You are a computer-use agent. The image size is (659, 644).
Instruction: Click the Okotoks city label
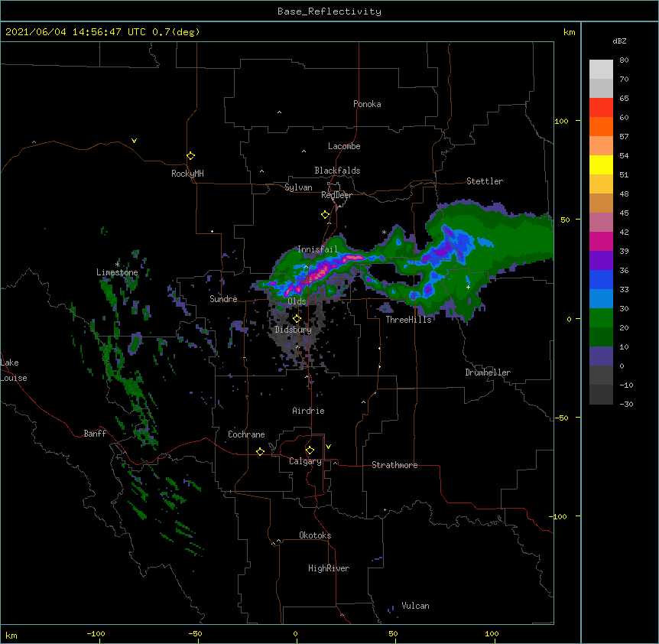(315, 535)
